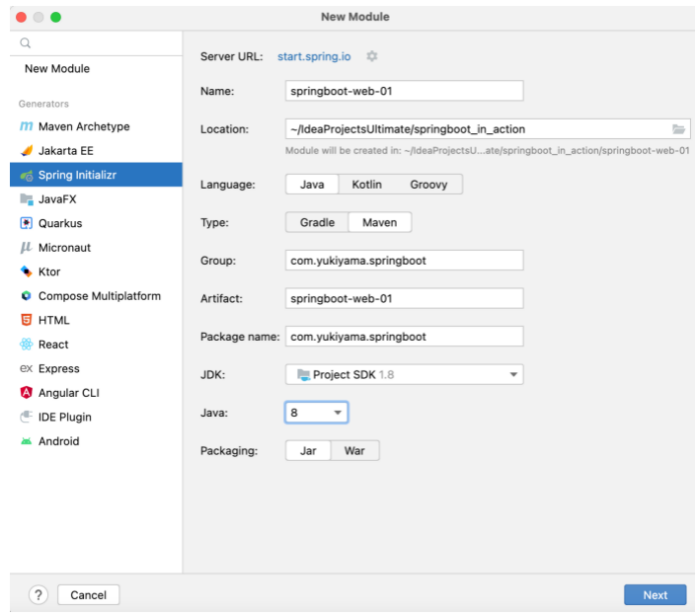The width and height of the screenshot is (697, 616).
Task: Select Jakarta EE generator
Action: 96,151
